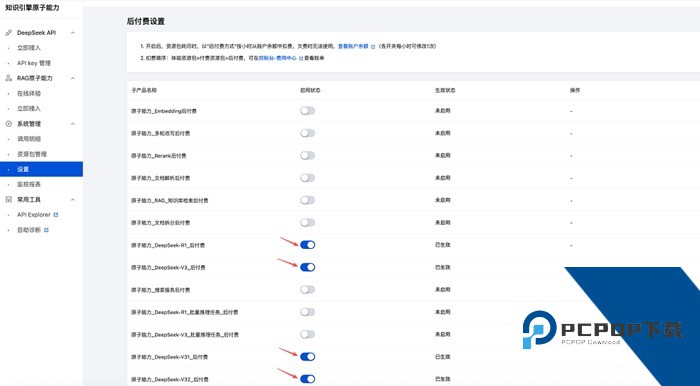Click 已生效 status in the DeepSeek-V31 row
This screenshot has width=700, height=386.
coord(443,356)
